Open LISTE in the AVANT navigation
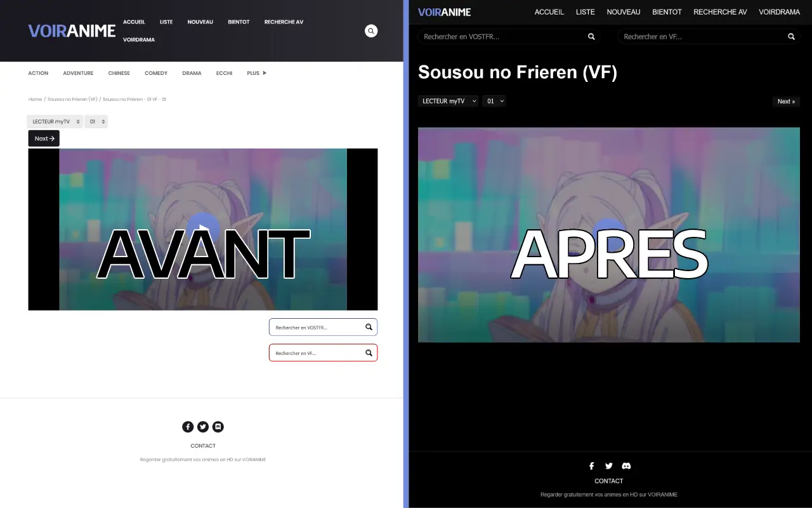812x508 pixels. point(166,22)
